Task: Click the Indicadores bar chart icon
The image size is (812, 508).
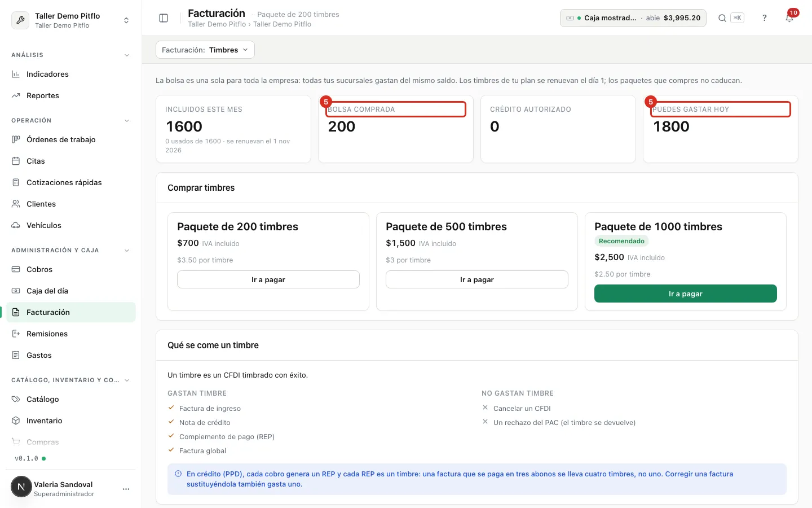Action: pos(16,74)
